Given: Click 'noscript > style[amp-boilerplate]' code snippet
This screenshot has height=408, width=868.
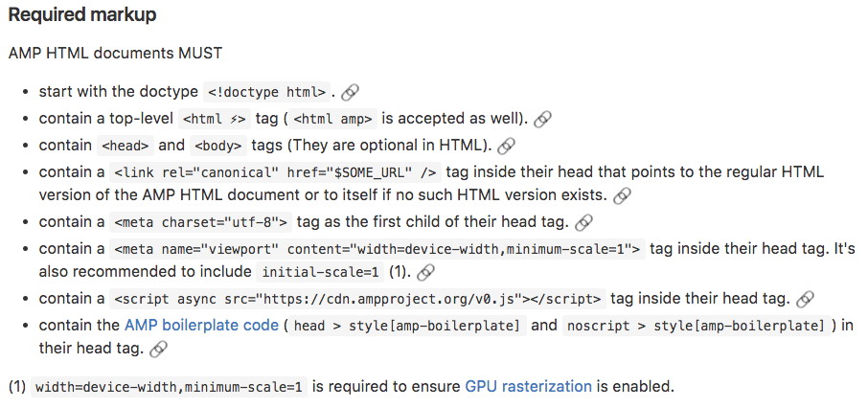Looking at the screenshot, I should (x=697, y=326).
